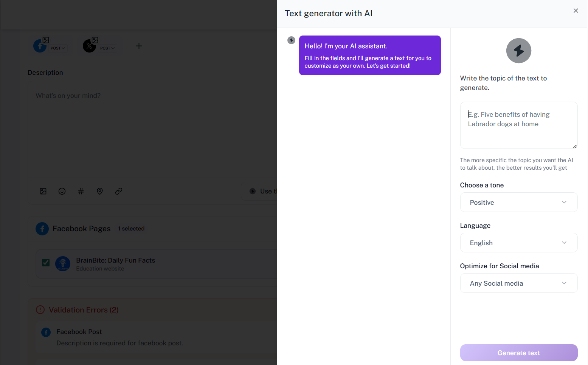
Task: Uncheck the BrainBite: Daily Fun Facts page
Action: [45, 262]
